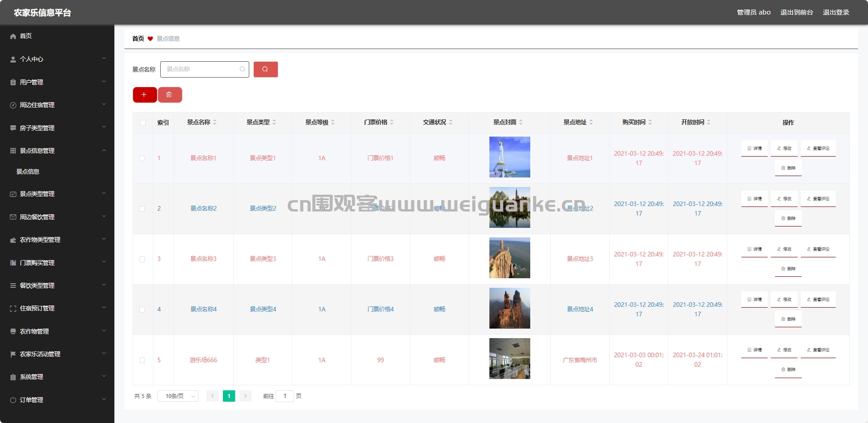Open the 10条/页 page size dropdown
This screenshot has width=868, height=423.
[178, 396]
